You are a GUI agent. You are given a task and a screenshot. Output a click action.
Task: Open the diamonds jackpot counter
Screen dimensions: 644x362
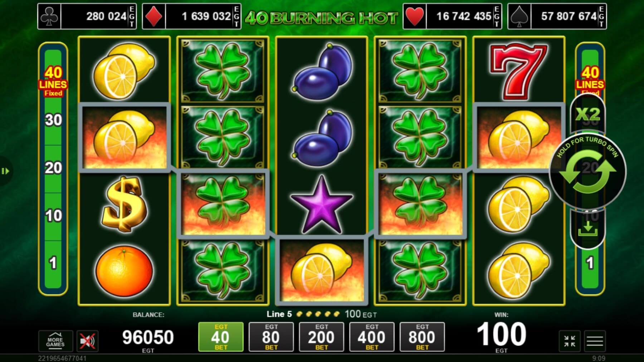(191, 16)
